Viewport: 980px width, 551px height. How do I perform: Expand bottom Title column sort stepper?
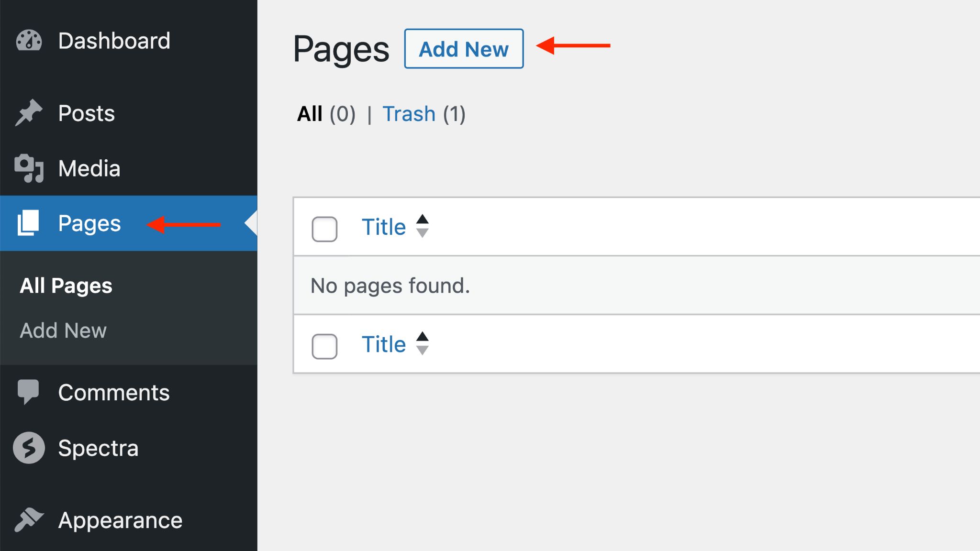423,344
